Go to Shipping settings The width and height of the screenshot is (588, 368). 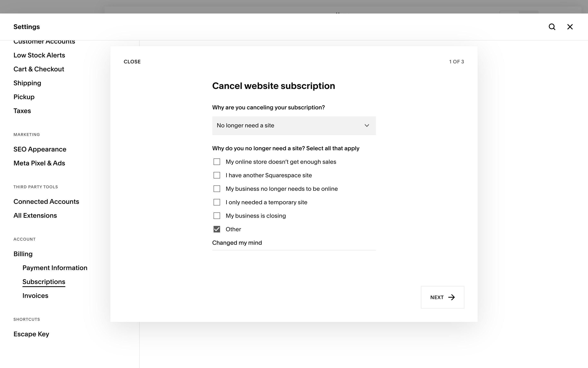[27, 83]
